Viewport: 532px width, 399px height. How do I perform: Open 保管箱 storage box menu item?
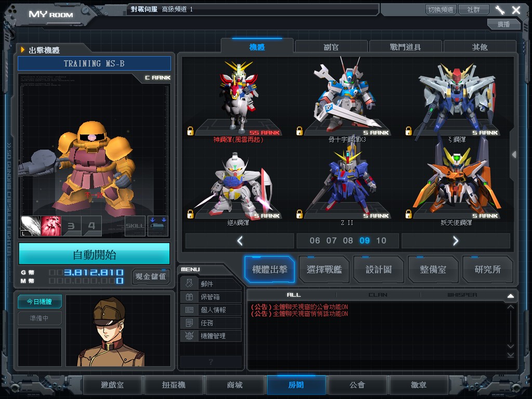pos(211,297)
